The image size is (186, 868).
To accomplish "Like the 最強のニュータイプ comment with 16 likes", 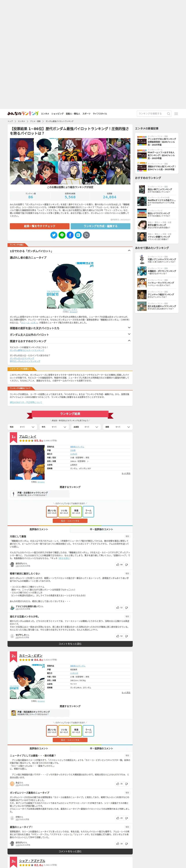I will click(120, 844).
